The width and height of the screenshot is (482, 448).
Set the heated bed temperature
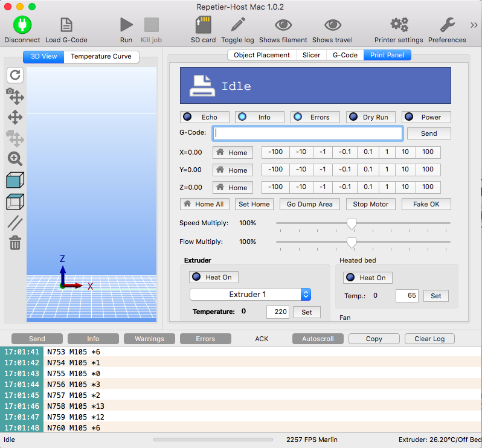(x=436, y=296)
